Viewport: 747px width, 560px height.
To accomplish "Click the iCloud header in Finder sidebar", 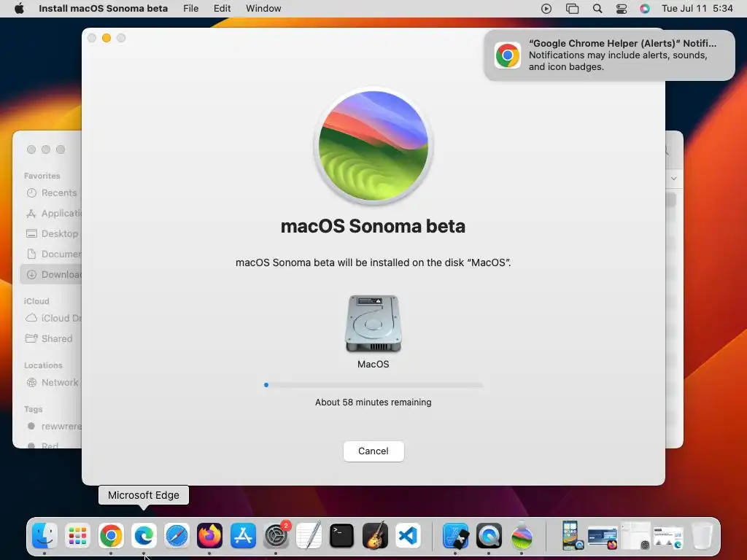I will [36, 301].
